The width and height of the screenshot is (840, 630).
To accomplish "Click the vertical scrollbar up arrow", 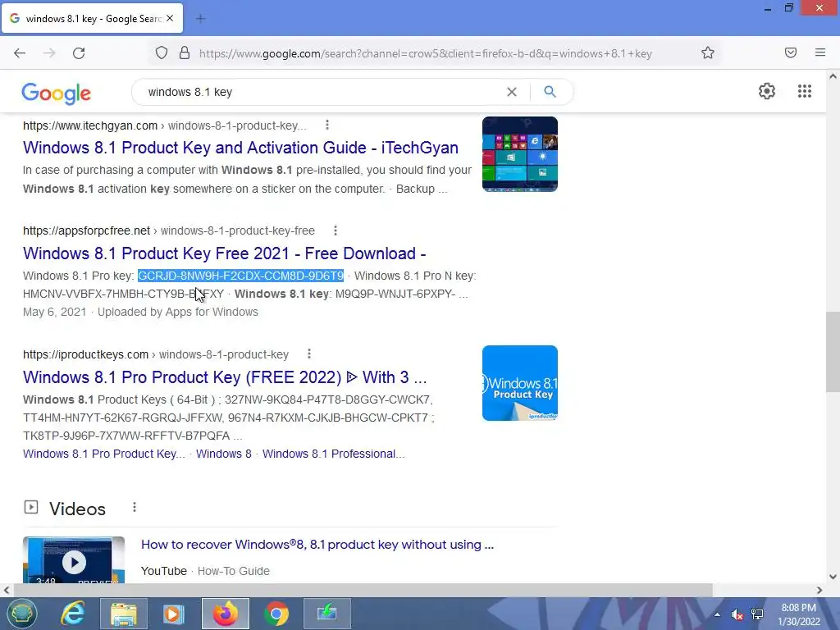I will point(833,76).
